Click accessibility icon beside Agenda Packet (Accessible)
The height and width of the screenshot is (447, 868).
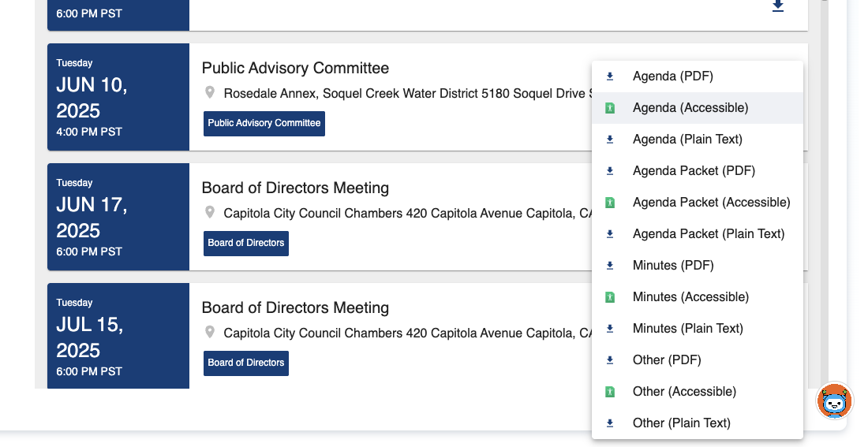610,203
